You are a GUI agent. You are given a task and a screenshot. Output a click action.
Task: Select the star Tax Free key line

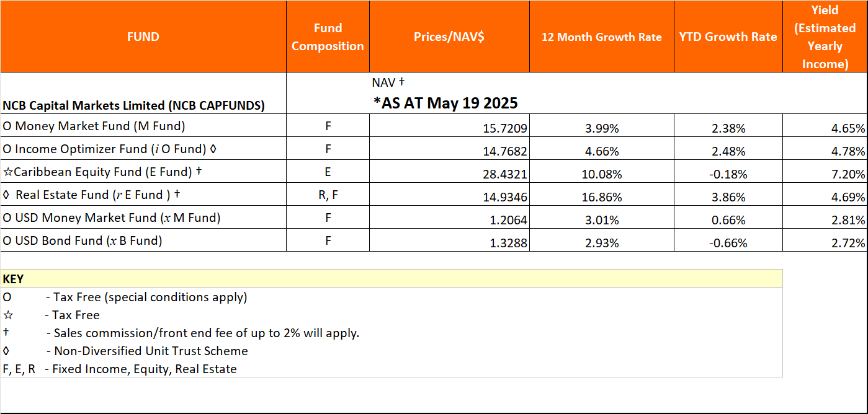pyautogui.click(x=51, y=315)
